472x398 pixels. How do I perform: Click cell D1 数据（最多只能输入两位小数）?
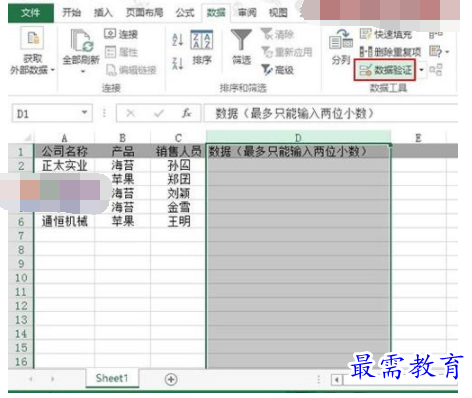coord(298,152)
